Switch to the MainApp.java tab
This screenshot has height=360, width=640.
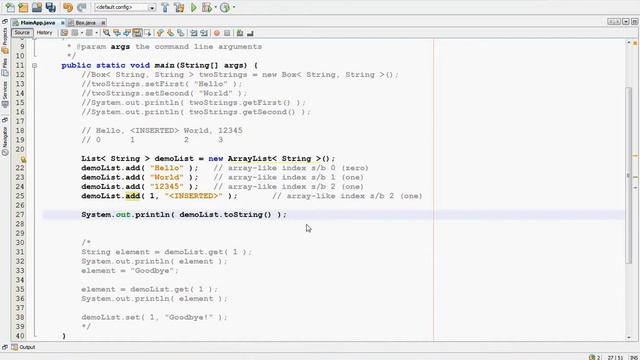pos(38,23)
